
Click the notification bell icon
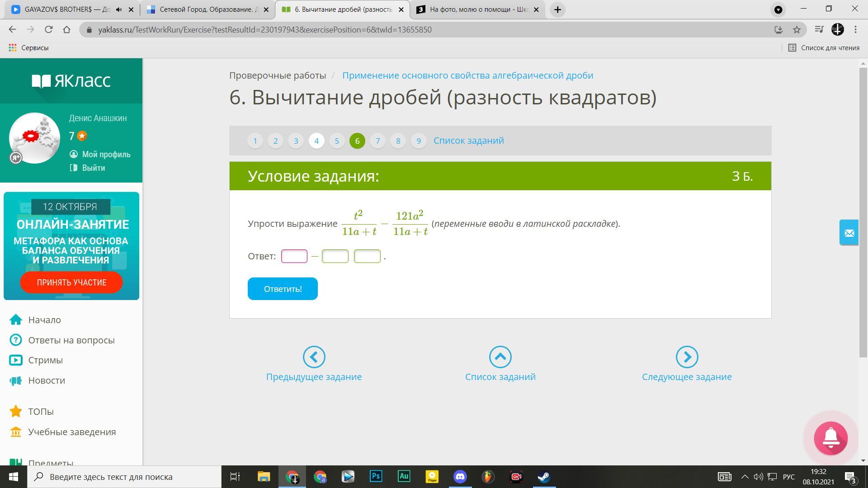tap(830, 438)
